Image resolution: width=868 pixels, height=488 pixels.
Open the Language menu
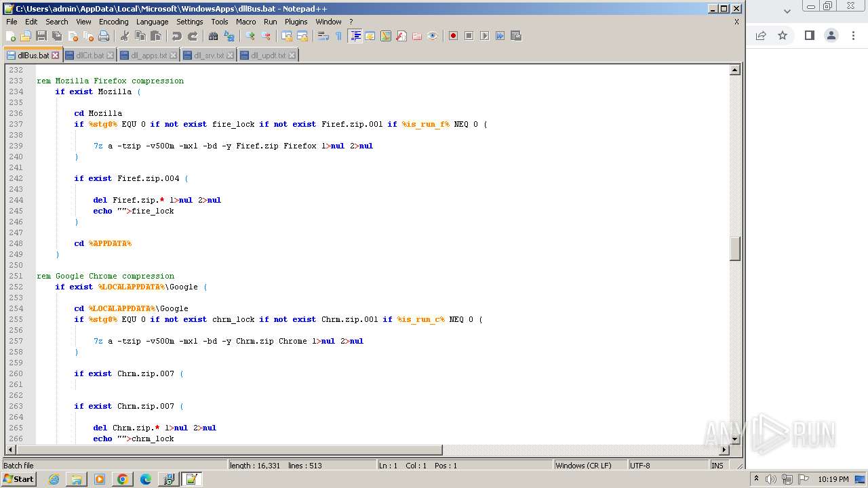pos(152,22)
